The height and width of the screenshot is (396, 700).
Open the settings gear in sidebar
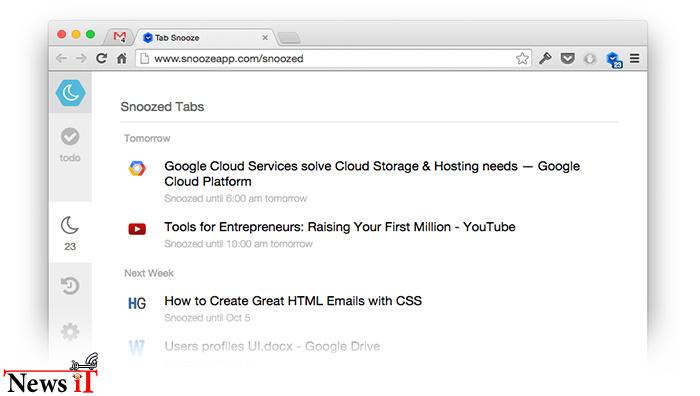(70, 331)
